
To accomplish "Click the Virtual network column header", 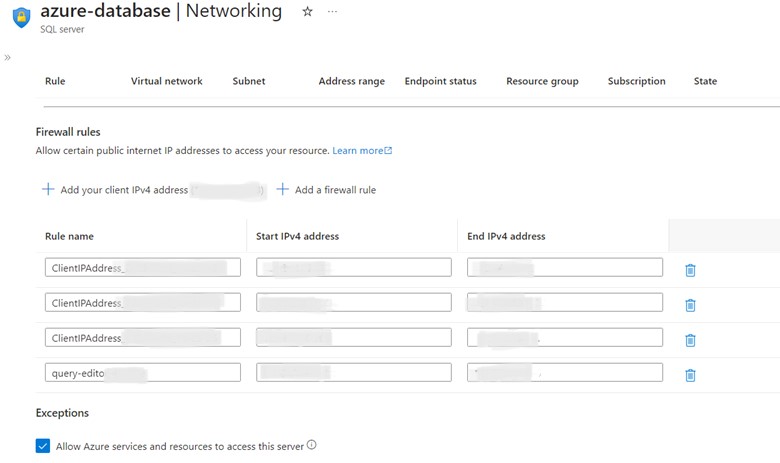I will pyautogui.click(x=166, y=81).
